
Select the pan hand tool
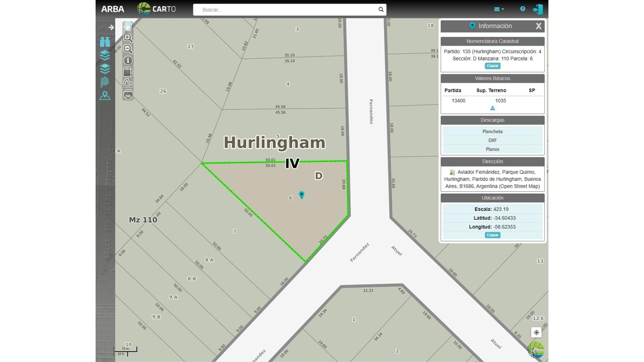point(128,26)
